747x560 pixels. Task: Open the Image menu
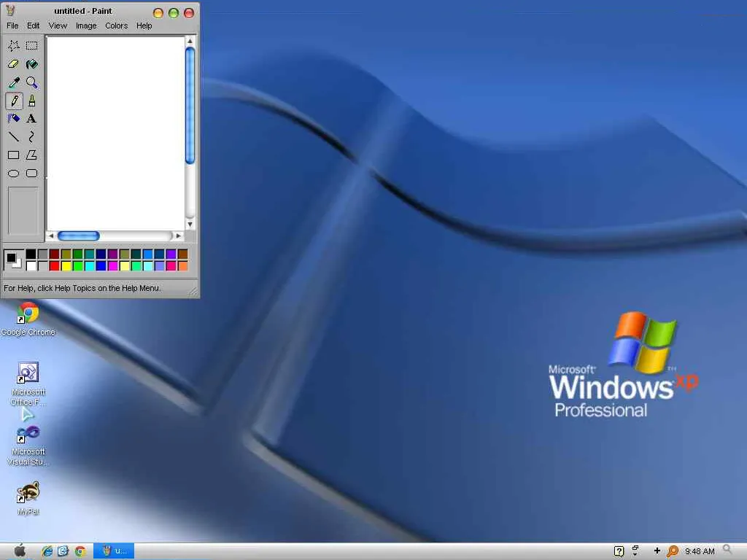(86, 26)
